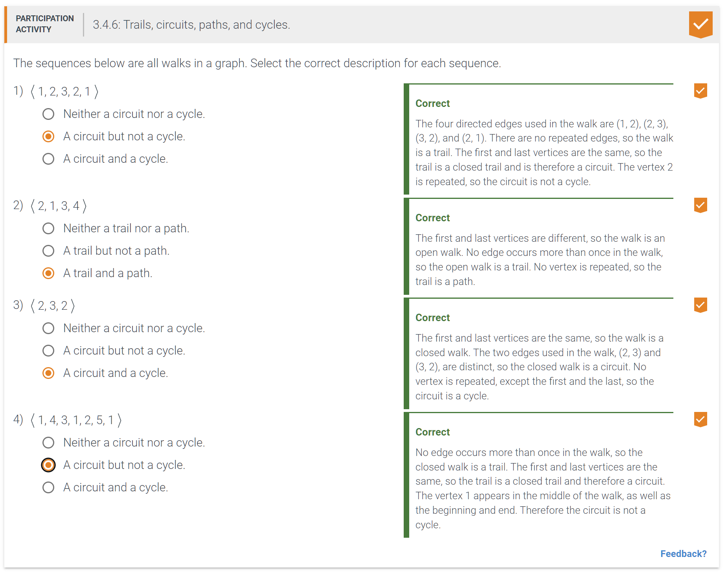Image resolution: width=728 pixels, height=579 pixels.
Task: Select question 1 'Neither a circuit nor a cycle'
Action: pos(48,114)
